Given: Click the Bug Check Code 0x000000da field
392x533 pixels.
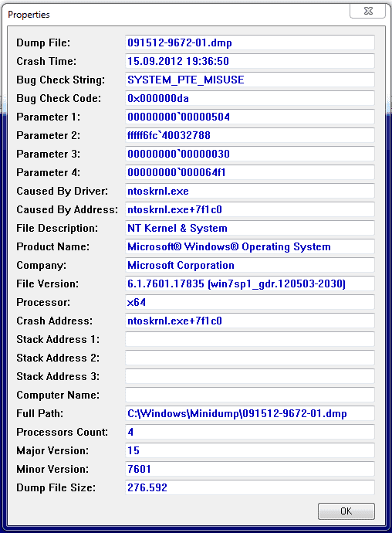Looking at the screenshot, I should pyautogui.click(x=250, y=98).
